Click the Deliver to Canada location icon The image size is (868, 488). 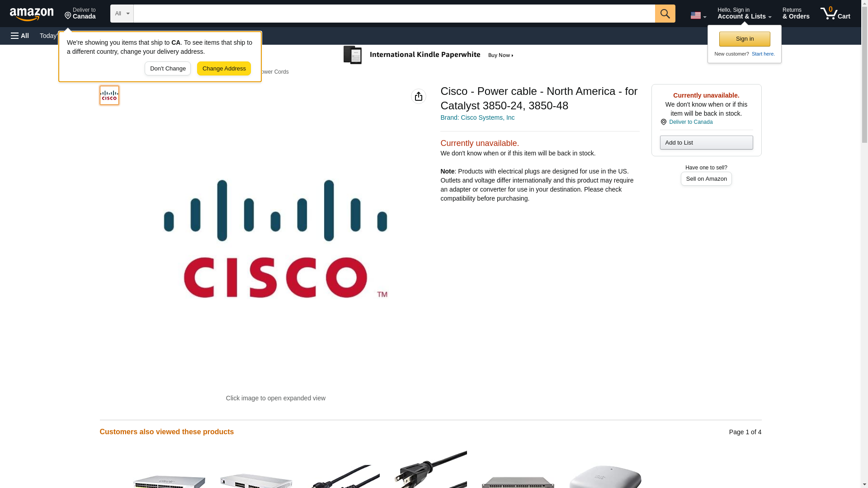coord(663,122)
